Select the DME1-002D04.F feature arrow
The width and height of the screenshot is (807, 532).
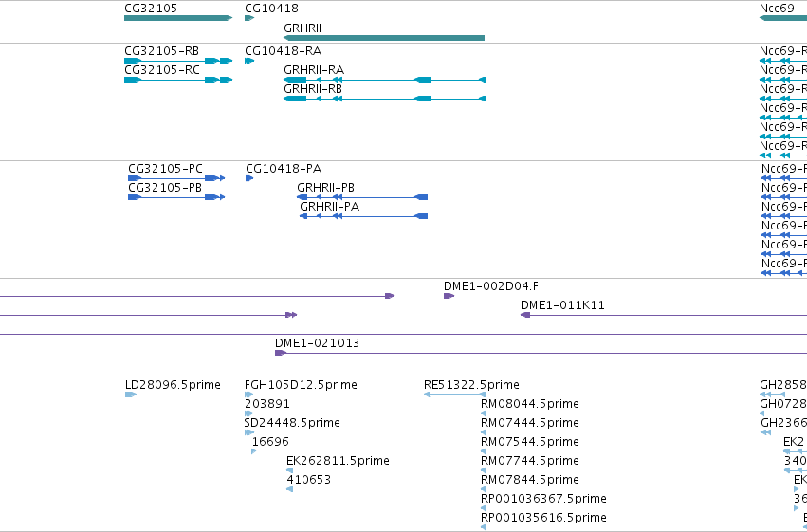(449, 296)
